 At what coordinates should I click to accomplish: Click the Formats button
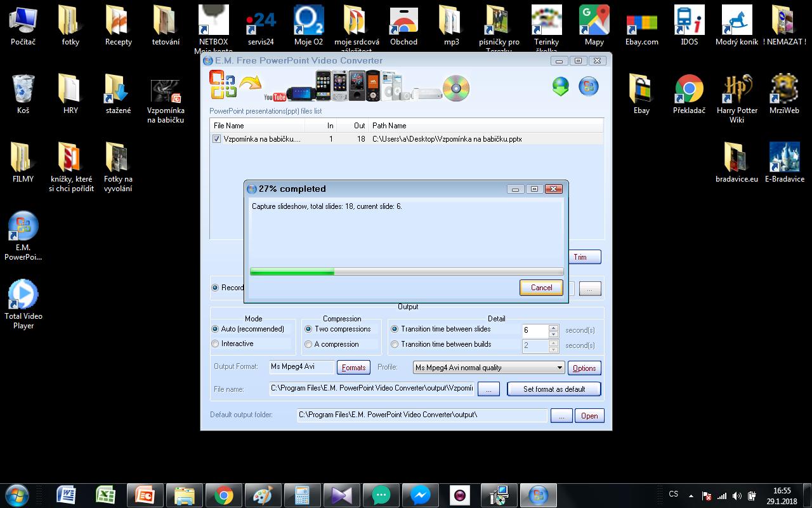pyautogui.click(x=353, y=368)
